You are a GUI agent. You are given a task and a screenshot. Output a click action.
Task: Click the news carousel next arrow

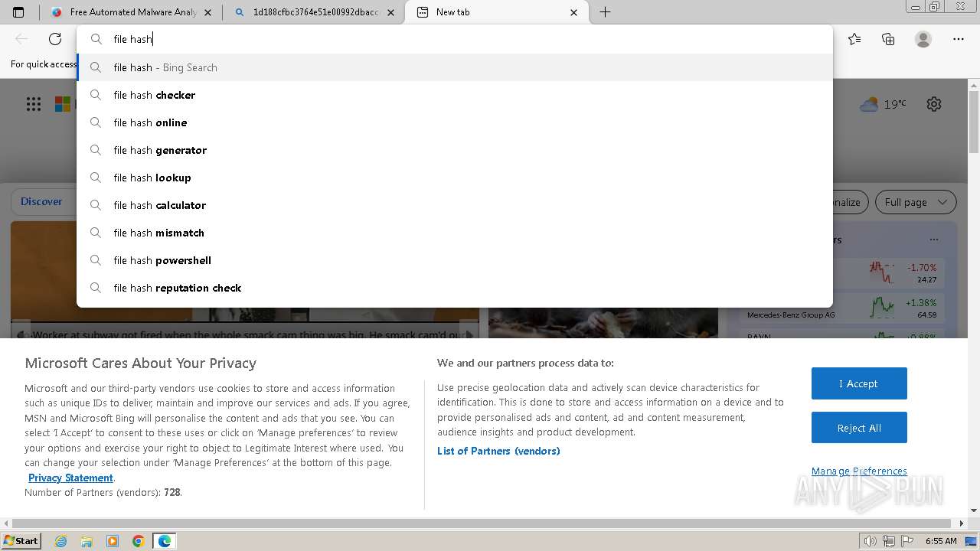[x=469, y=334]
